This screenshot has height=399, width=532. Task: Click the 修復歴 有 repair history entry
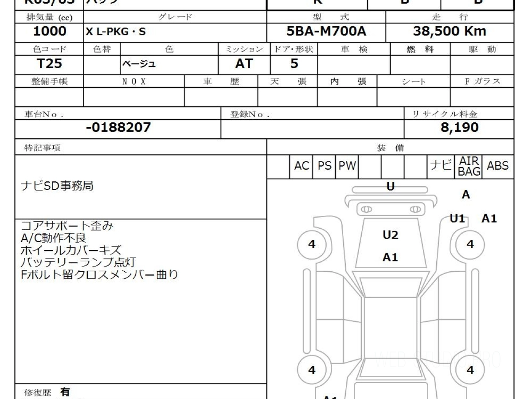click(x=47, y=392)
